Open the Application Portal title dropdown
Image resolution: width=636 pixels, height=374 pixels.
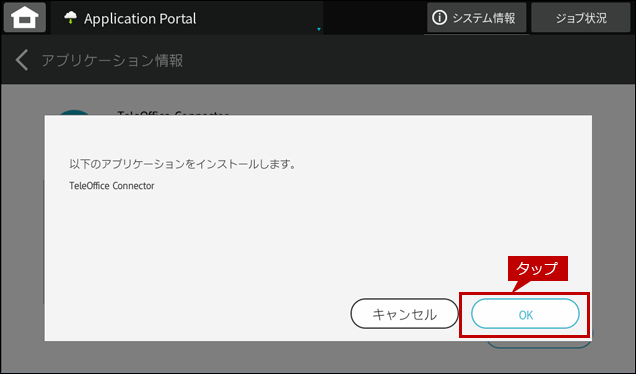pyautogui.click(x=318, y=29)
